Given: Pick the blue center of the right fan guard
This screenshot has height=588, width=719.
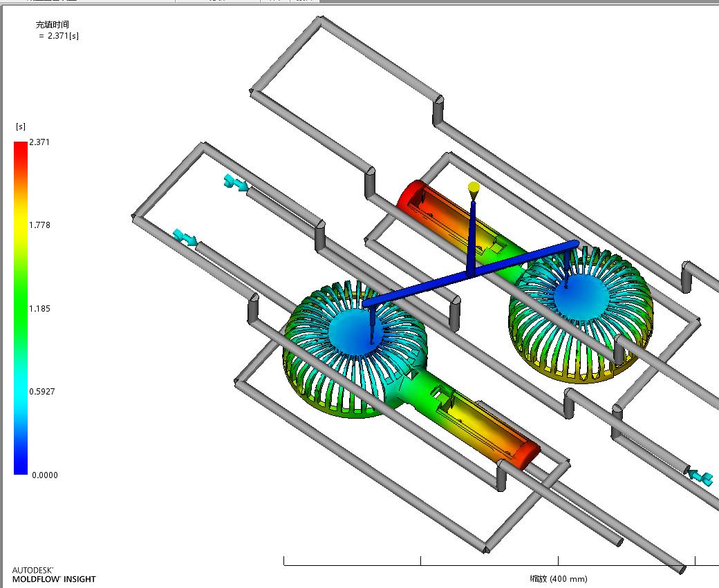Looking at the screenshot, I should (x=581, y=297).
